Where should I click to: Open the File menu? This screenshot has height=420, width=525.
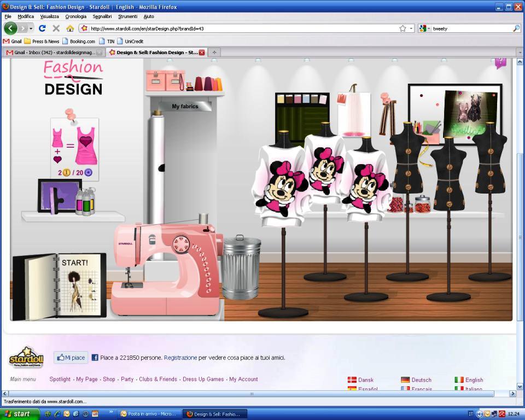pyautogui.click(x=8, y=16)
